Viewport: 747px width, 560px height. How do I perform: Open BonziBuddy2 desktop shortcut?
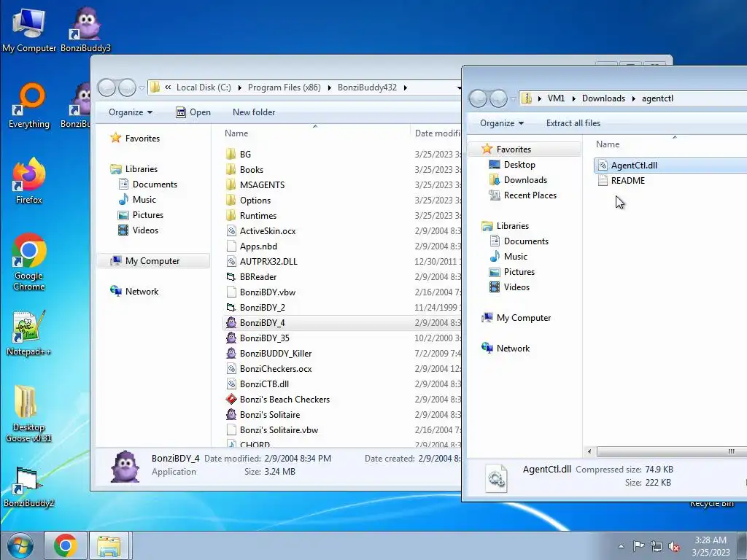coord(29,486)
